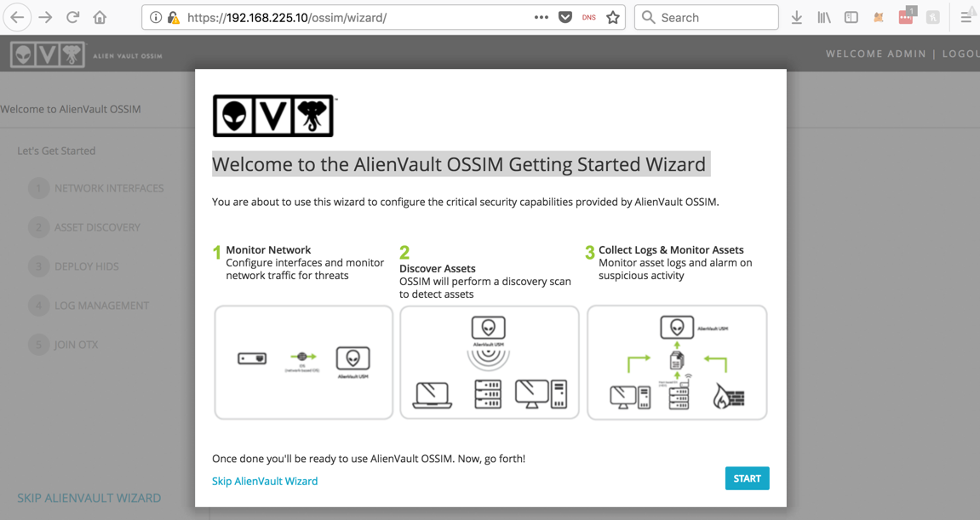Select Log Management wizard step
Viewport: 980px width, 520px height.
point(89,306)
